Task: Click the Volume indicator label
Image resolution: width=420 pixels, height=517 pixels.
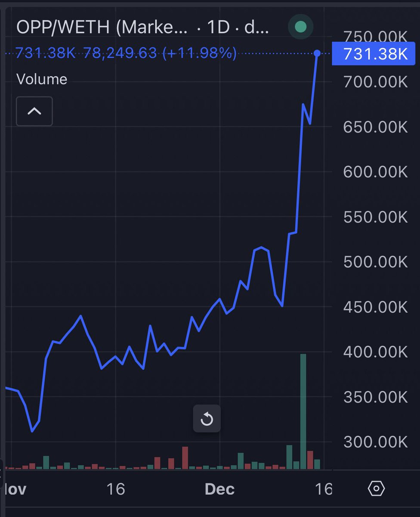Action: click(42, 79)
